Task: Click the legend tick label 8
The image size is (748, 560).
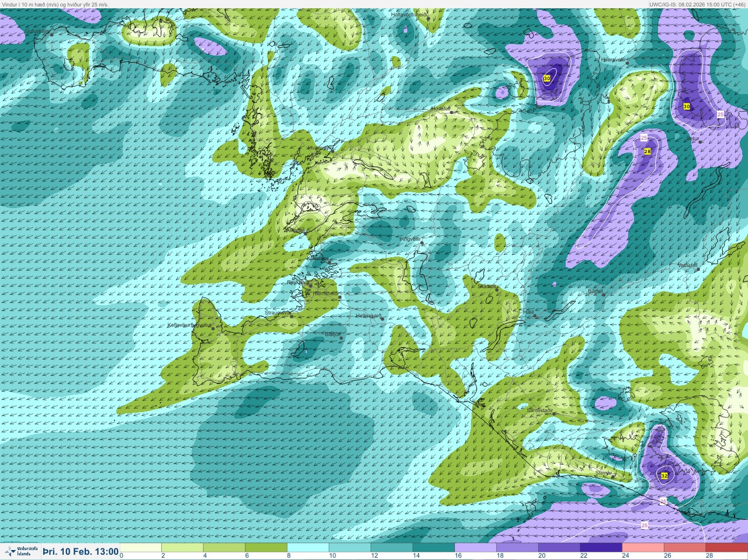Action: [289, 556]
